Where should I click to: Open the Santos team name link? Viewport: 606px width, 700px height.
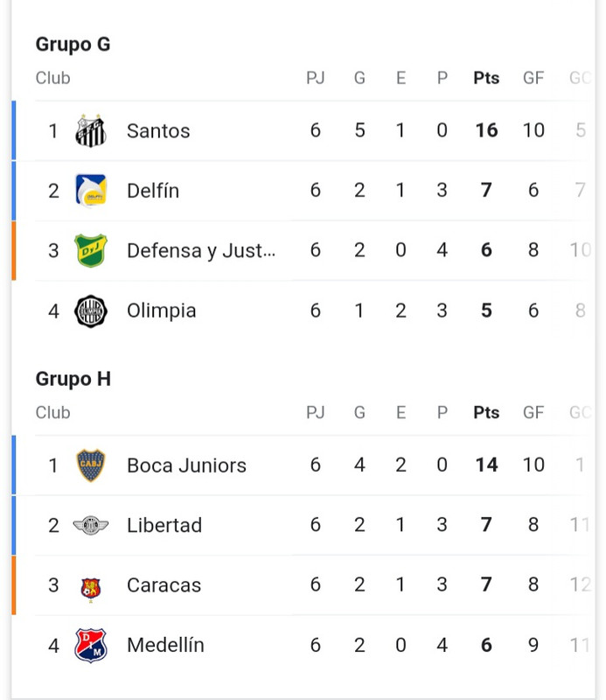point(158,131)
